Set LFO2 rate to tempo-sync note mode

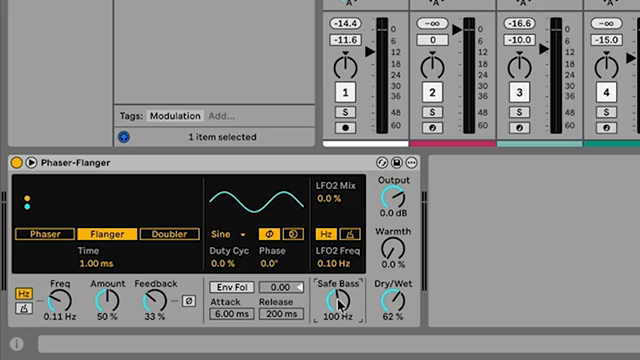[350, 234]
